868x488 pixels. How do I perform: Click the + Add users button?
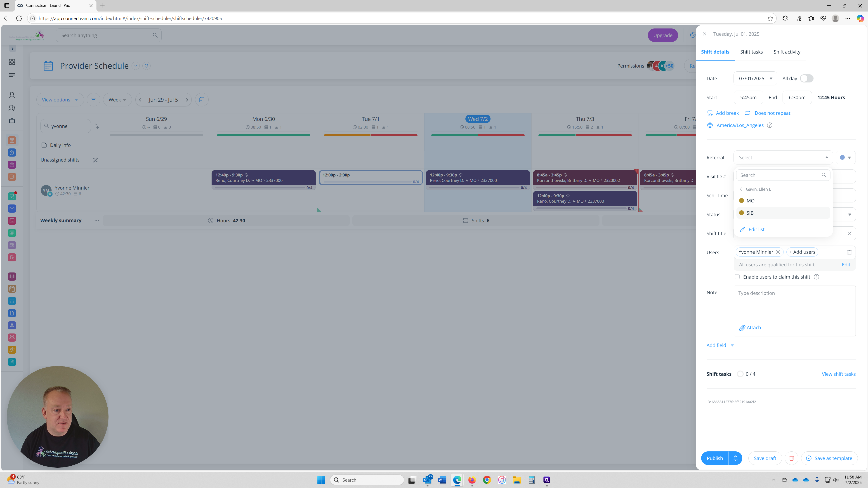(x=802, y=252)
